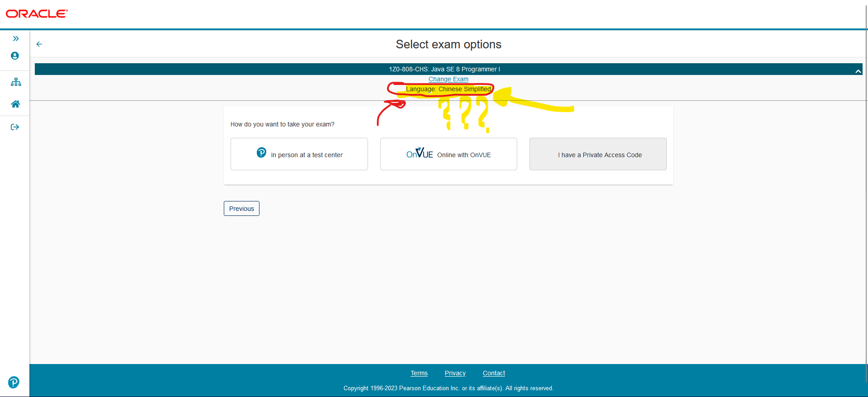Open the user profile icon in sidebar

point(15,56)
